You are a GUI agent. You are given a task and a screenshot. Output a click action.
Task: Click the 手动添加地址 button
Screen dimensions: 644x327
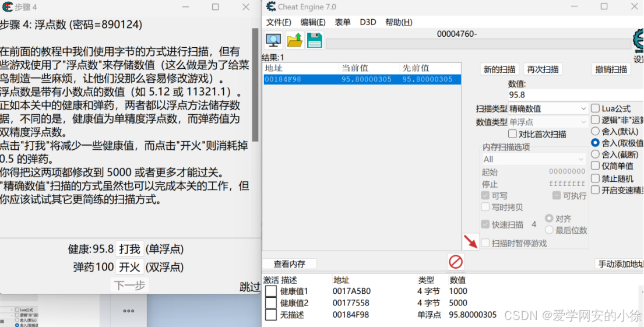(620, 263)
